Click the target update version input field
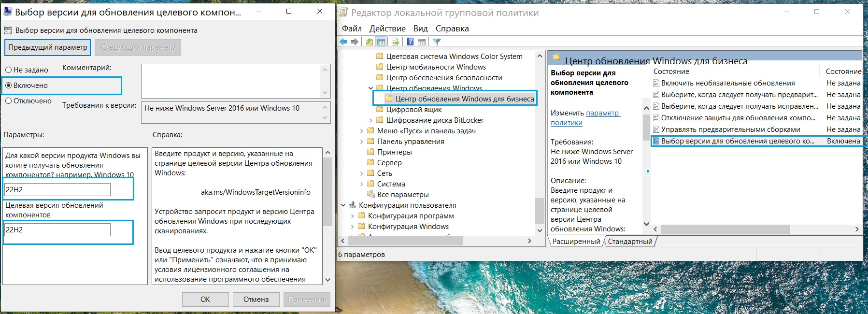The width and height of the screenshot is (868, 314). 57,230
